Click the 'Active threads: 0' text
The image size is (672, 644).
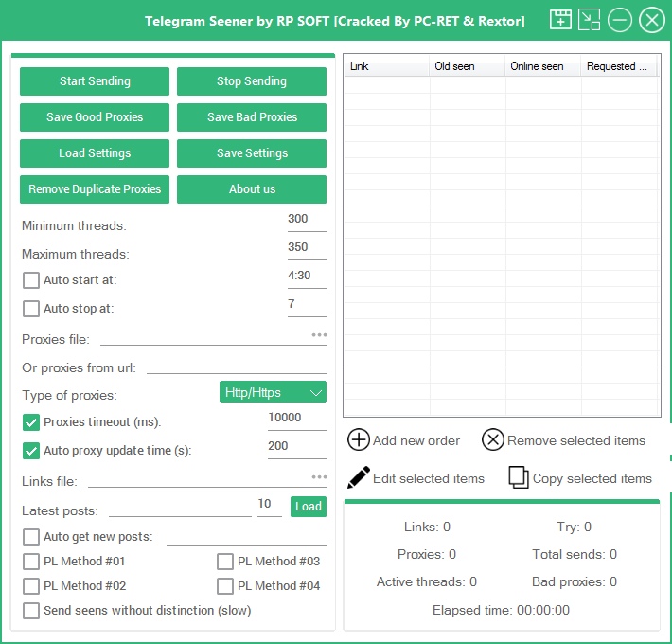427,581
